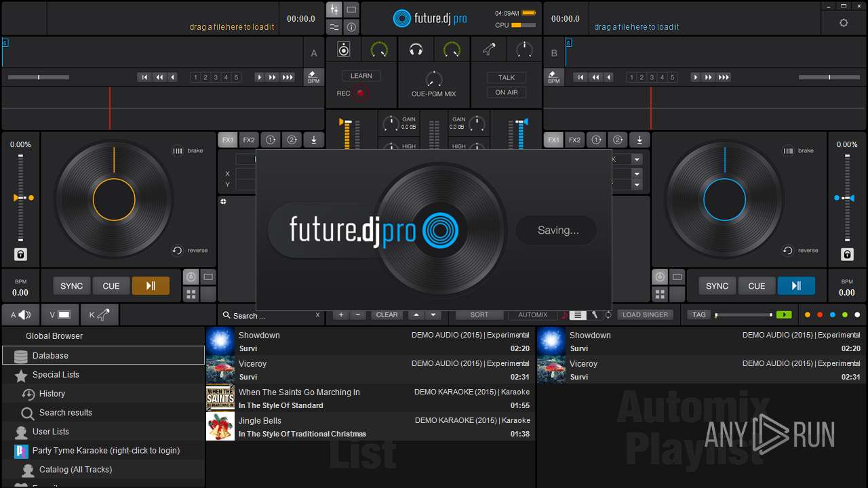The width and height of the screenshot is (868, 488).
Task: Click the microphone icon in the mixer
Action: 489,49
